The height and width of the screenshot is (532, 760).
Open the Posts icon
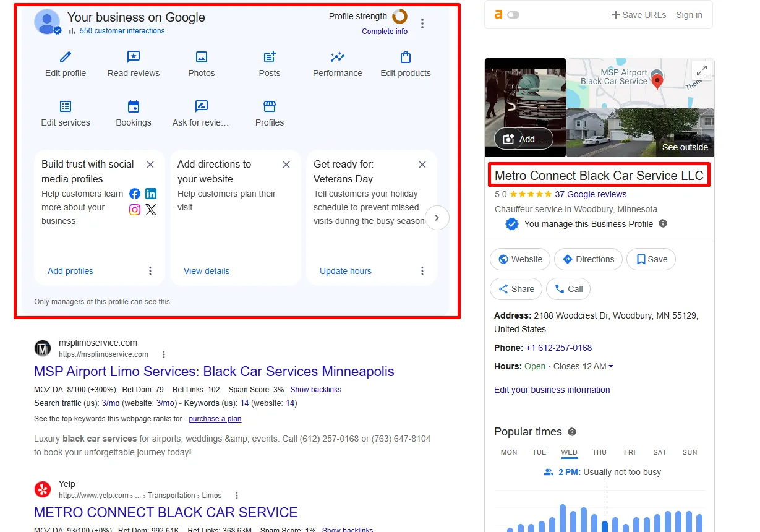pos(270,58)
